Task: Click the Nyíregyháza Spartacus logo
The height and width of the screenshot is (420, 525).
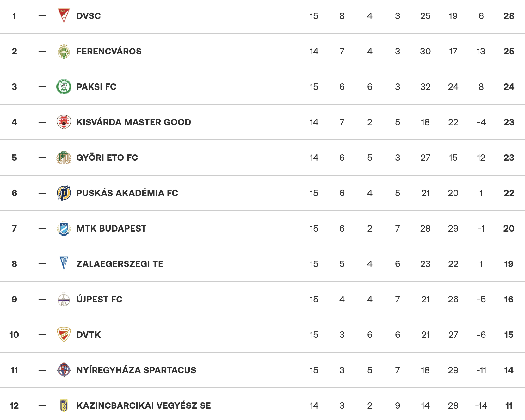Action: click(x=64, y=370)
